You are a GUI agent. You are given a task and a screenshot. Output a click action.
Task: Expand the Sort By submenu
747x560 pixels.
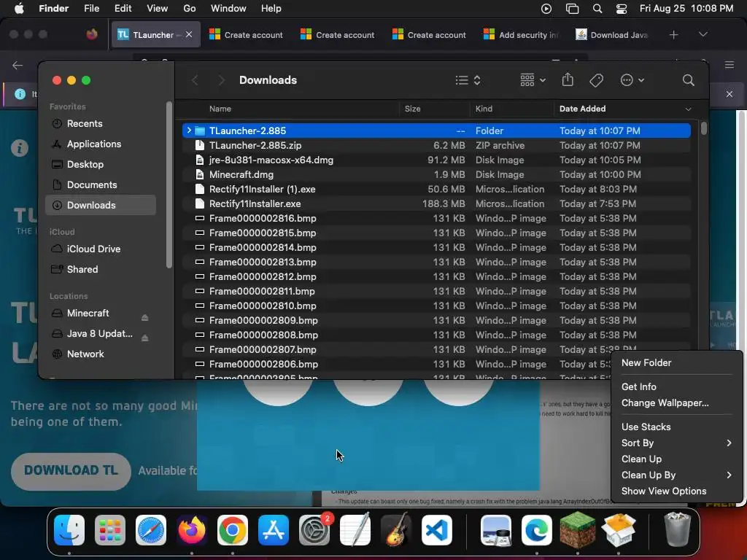[676, 443]
